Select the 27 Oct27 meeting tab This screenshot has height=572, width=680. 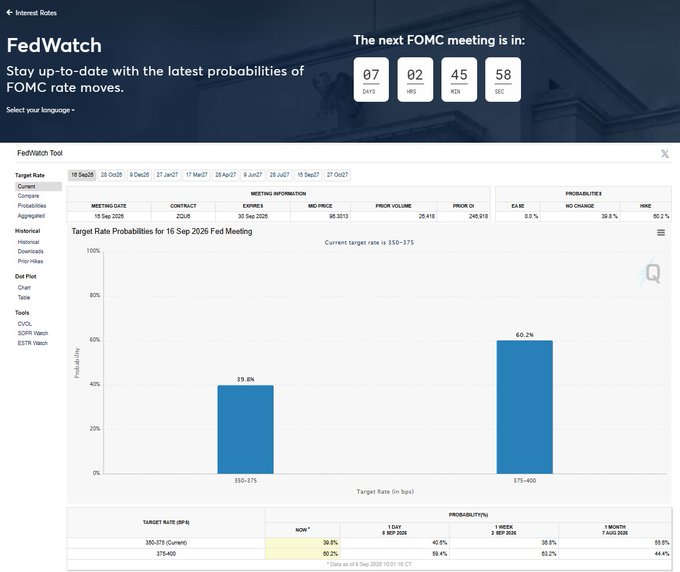coord(337,175)
